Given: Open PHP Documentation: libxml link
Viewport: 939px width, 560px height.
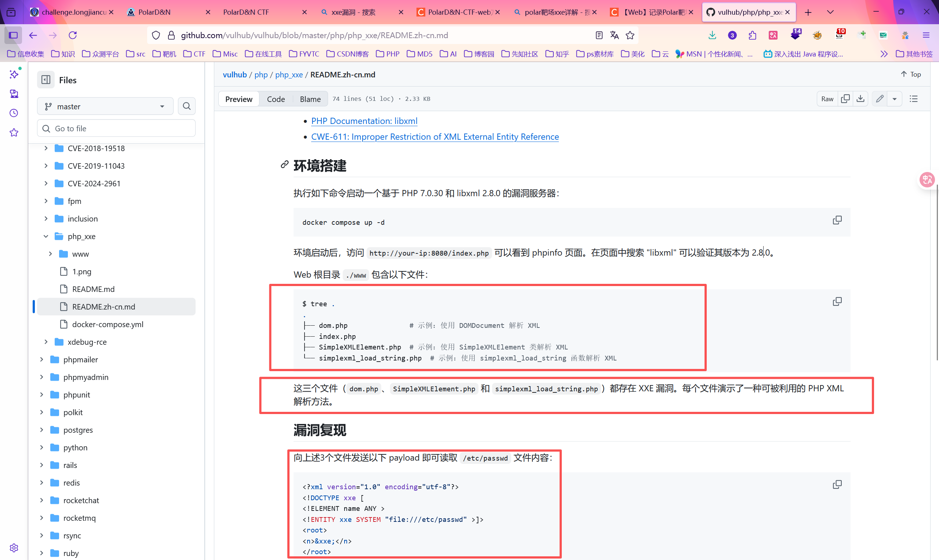Looking at the screenshot, I should [x=364, y=121].
